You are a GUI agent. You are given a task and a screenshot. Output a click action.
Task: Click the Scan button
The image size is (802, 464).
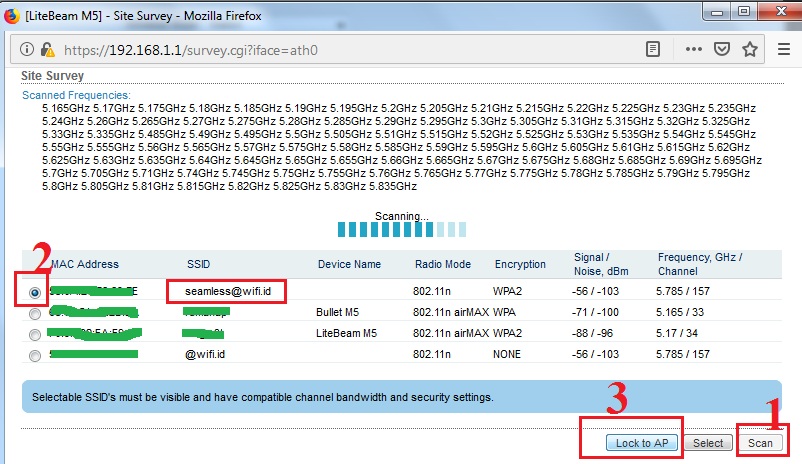tap(760, 443)
